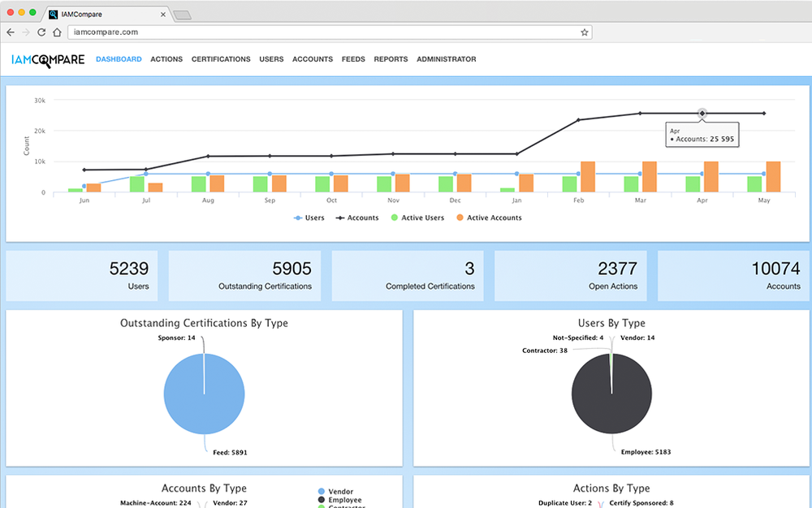Reload the page with refresh icon
812x508 pixels.
coord(41,32)
